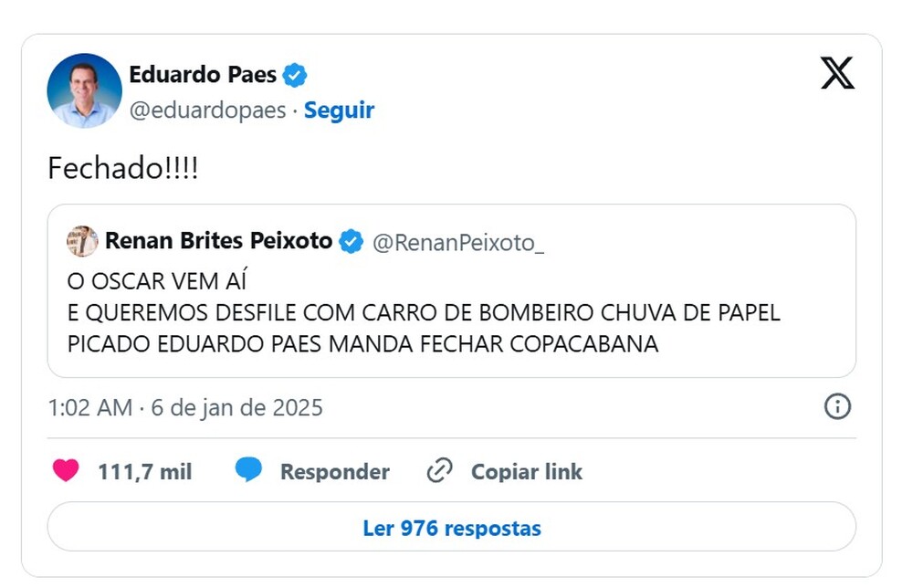Click Eduardo Paes verified badge
The height and width of the screenshot is (588, 913).
click(294, 75)
